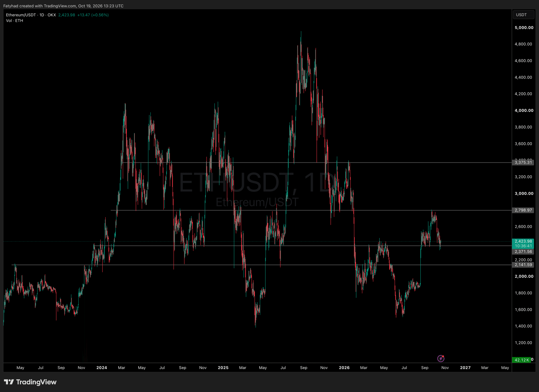
Task: Click the green current price label 2,423.98
Action: [x=523, y=241]
